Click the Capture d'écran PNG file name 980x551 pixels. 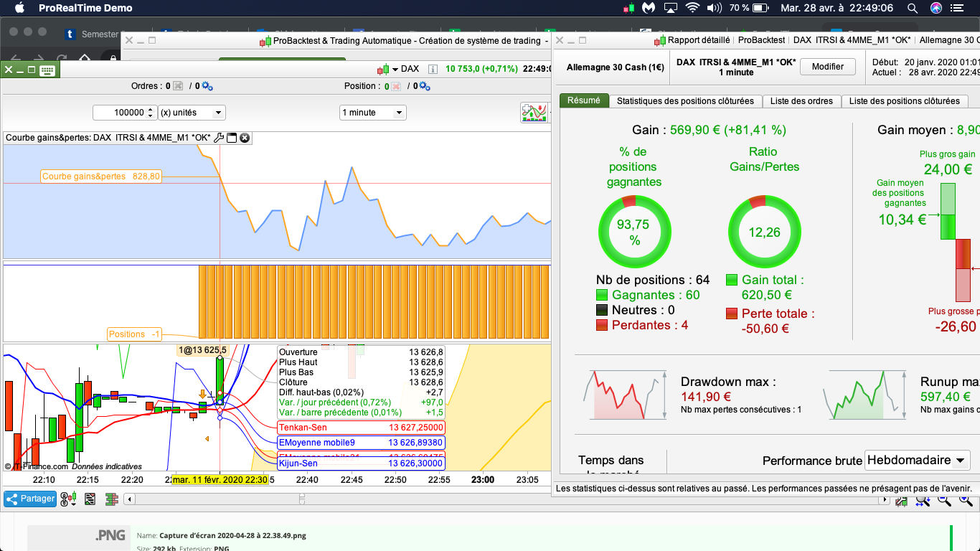click(x=232, y=535)
